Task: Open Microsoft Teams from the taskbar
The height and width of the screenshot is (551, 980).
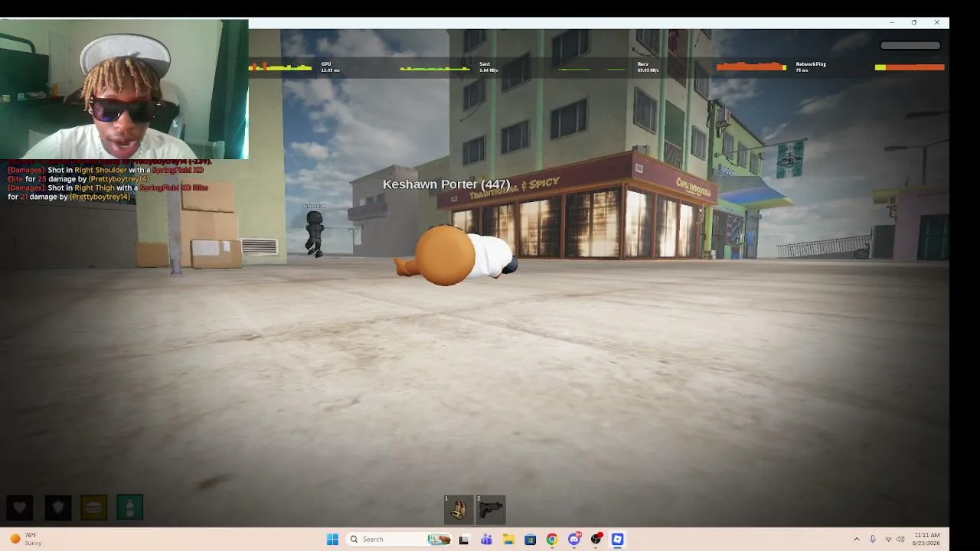Action: (486, 540)
